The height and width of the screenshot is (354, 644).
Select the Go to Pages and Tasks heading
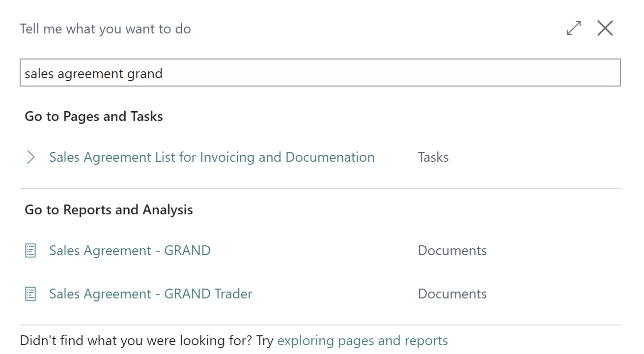click(94, 117)
